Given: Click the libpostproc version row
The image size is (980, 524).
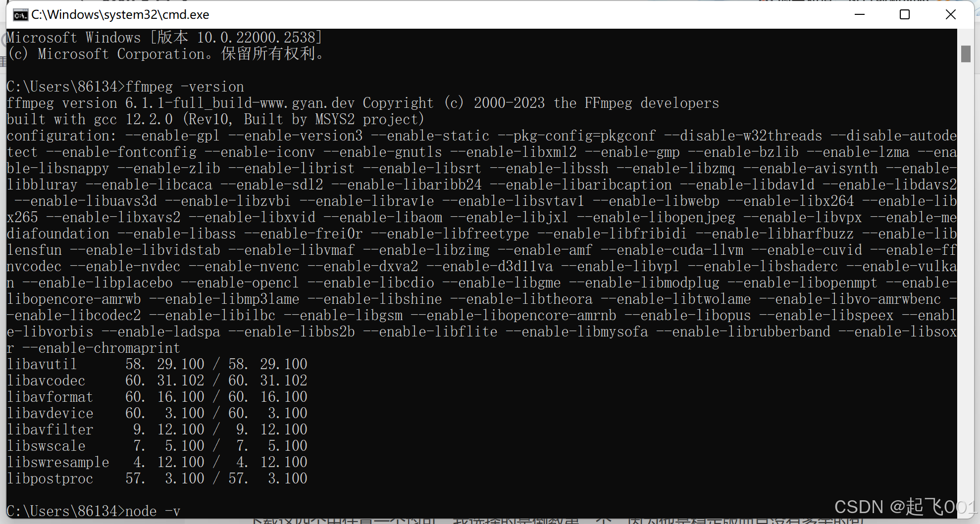Looking at the screenshot, I should click(157, 478).
